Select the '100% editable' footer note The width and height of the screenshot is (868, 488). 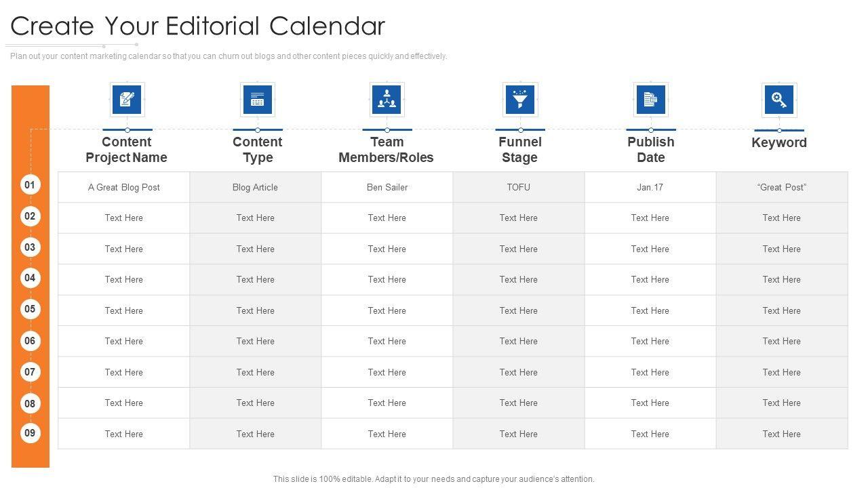pos(434,479)
